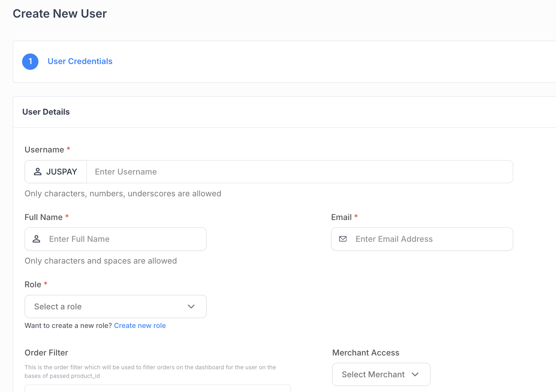Image resolution: width=556 pixels, height=392 pixels.
Task: Click the person icon in Full Name field
Action: click(x=37, y=239)
